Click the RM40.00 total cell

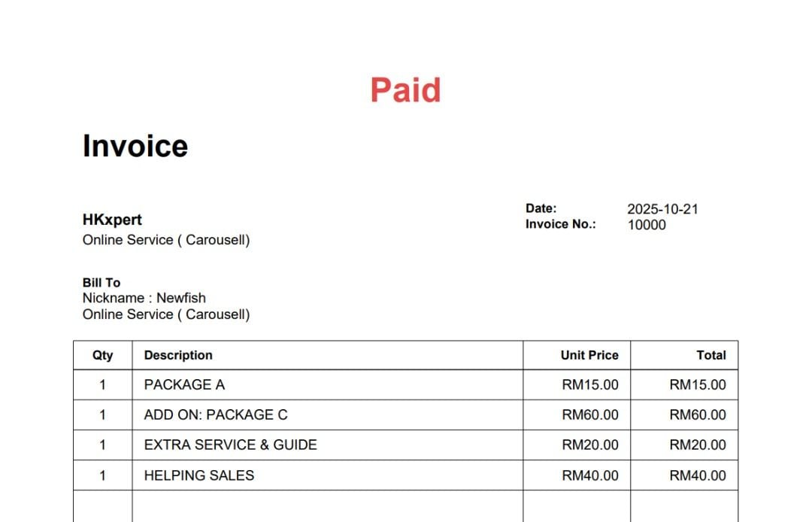pos(698,475)
